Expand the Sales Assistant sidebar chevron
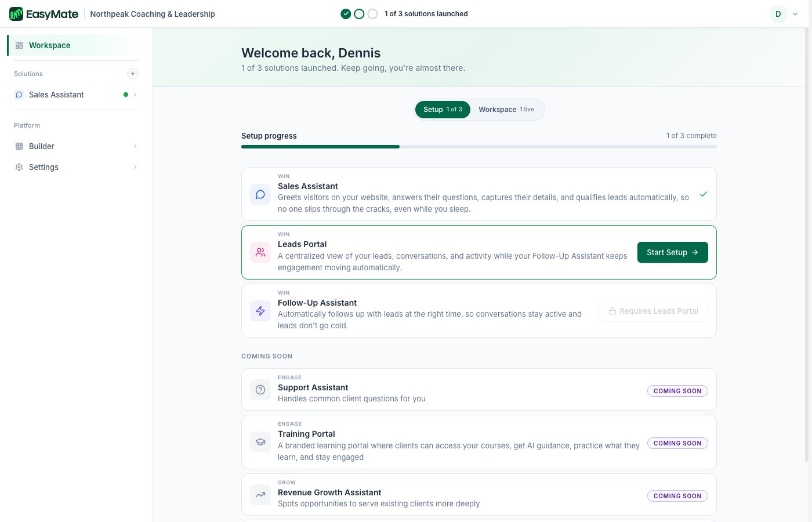Screen dimensions: 812x522 [135, 95]
